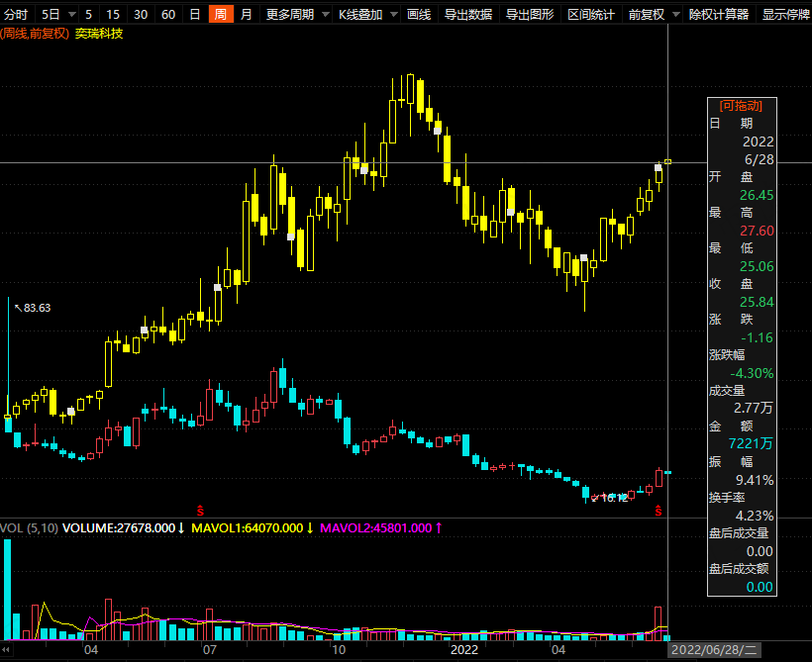Click the 最低 value 25.06
812x662 pixels.
(x=757, y=266)
